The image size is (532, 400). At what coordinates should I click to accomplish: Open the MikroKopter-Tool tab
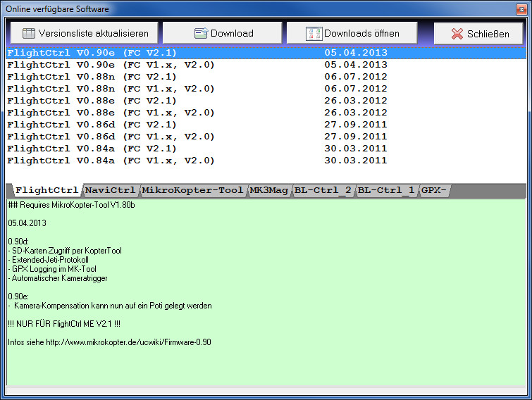point(192,190)
